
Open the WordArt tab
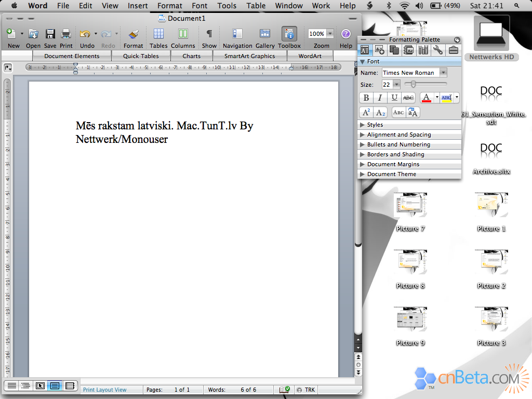[x=310, y=56]
